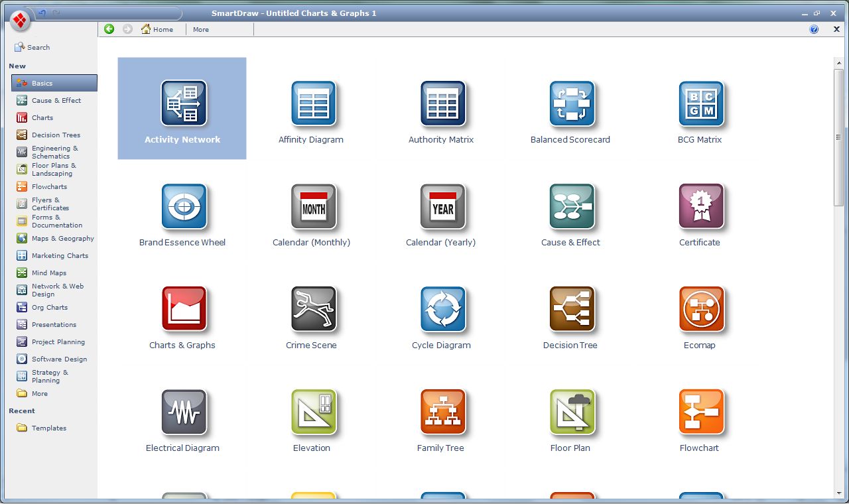The width and height of the screenshot is (849, 504).
Task: Open the More menu in the navigation bar
Action: (x=201, y=29)
